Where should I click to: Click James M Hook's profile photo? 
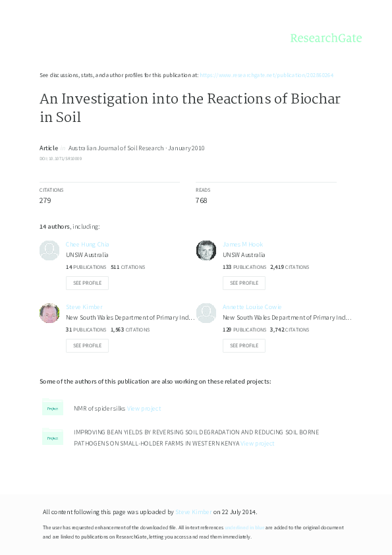click(206, 250)
